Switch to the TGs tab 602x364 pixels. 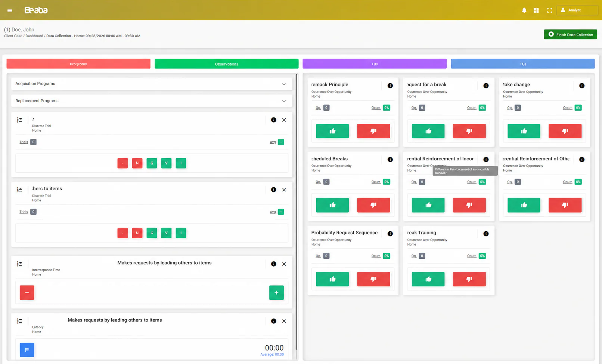pyautogui.click(x=523, y=64)
